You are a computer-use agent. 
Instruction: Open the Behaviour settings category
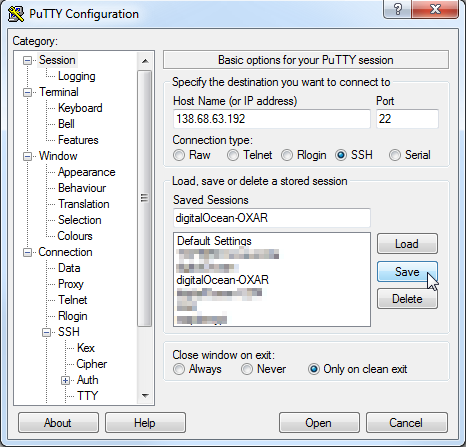pos(82,188)
